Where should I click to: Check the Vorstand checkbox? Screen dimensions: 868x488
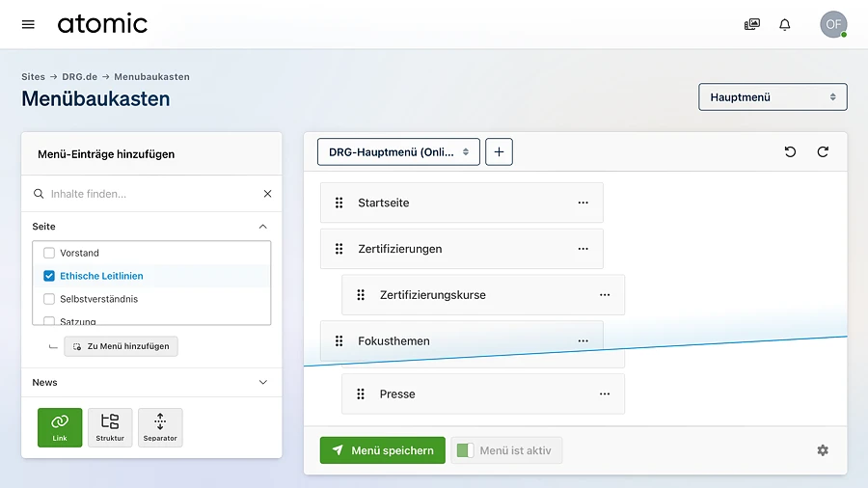point(49,253)
